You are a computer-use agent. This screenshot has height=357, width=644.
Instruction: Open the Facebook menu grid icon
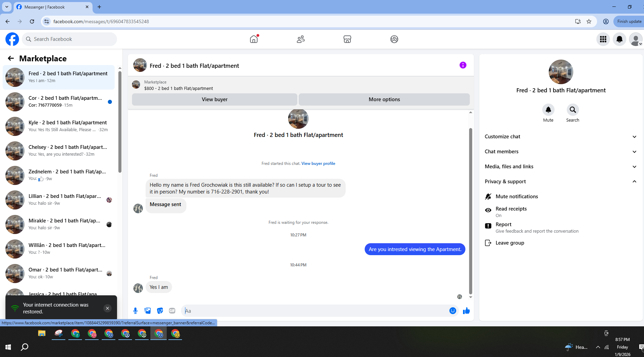pyautogui.click(x=603, y=39)
